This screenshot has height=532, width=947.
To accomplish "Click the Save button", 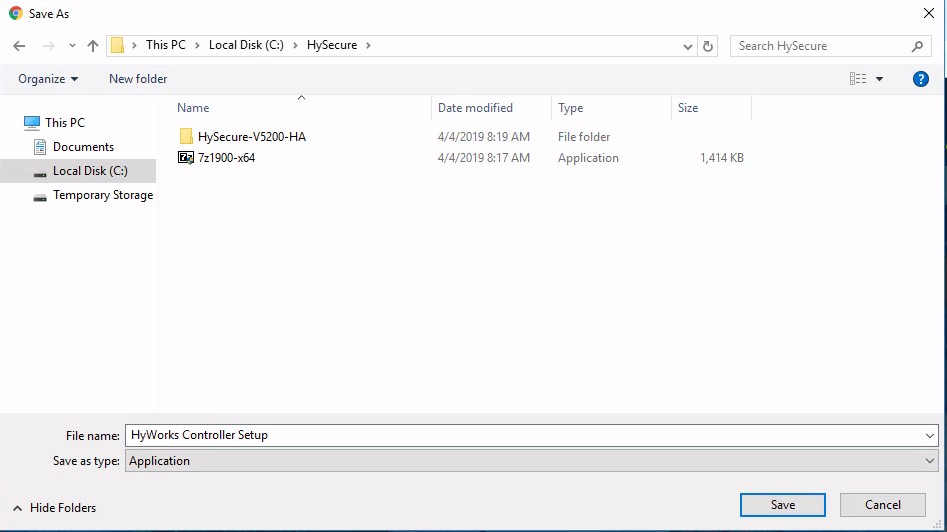I will coord(783,505).
